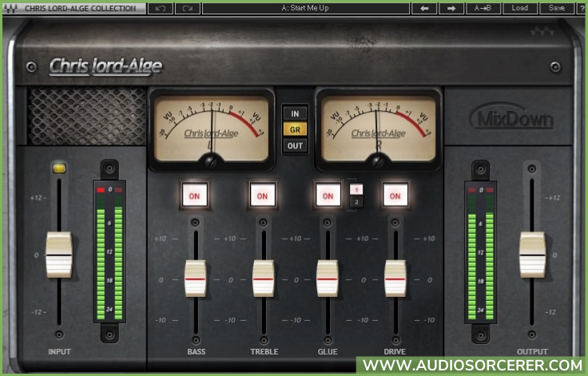Click the GLUE label
This screenshot has height=376, width=588.
pos(328,351)
